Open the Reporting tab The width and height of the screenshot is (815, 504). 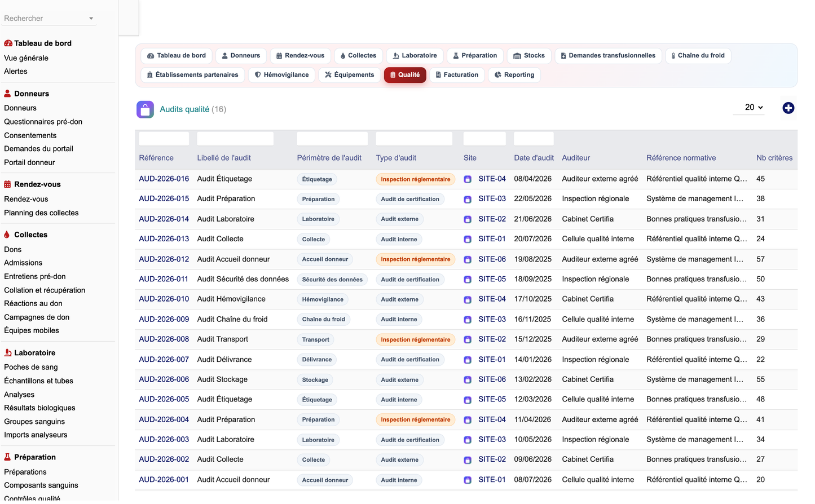(x=514, y=75)
